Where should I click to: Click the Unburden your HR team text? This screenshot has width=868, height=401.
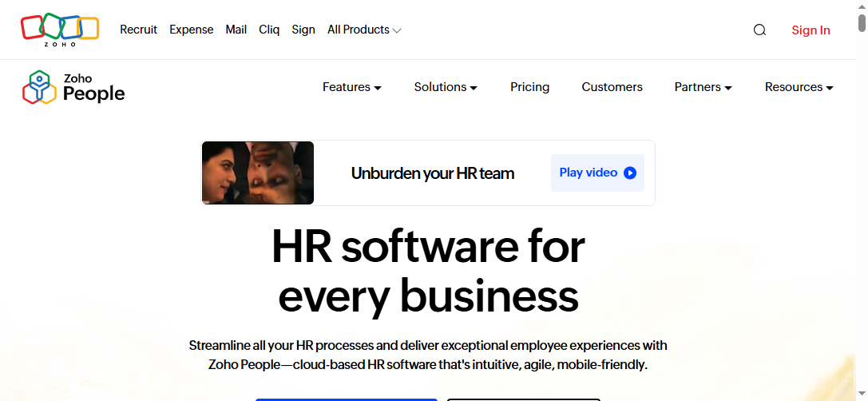coord(432,173)
